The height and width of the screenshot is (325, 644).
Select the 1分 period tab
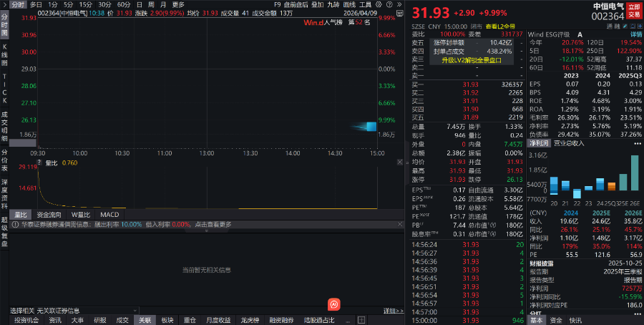52,4
